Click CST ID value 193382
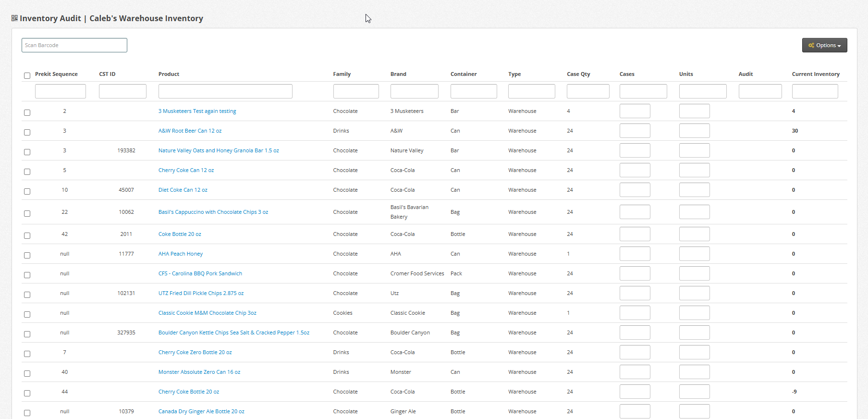This screenshot has width=868, height=419. pos(126,150)
